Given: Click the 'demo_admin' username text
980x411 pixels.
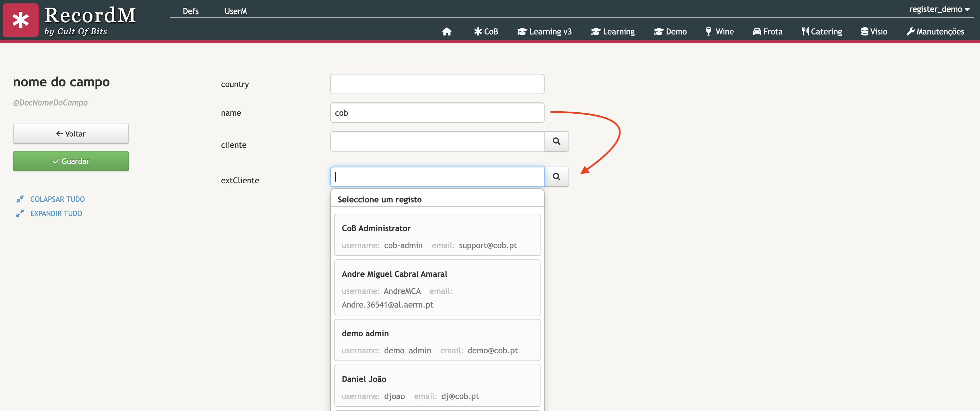Looking at the screenshot, I should click(407, 351).
